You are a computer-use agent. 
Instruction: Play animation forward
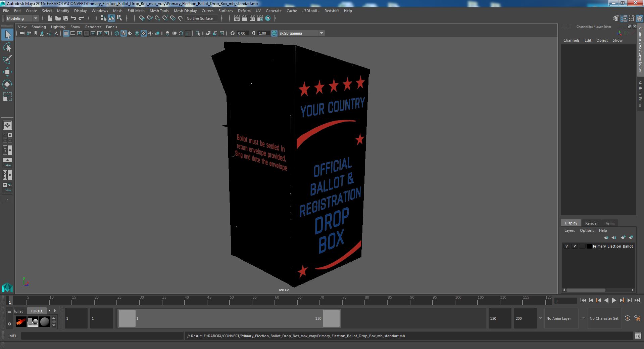[614, 301]
